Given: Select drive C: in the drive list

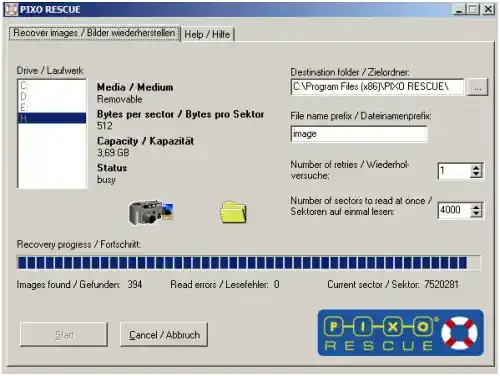Looking at the screenshot, I should [x=52, y=86].
